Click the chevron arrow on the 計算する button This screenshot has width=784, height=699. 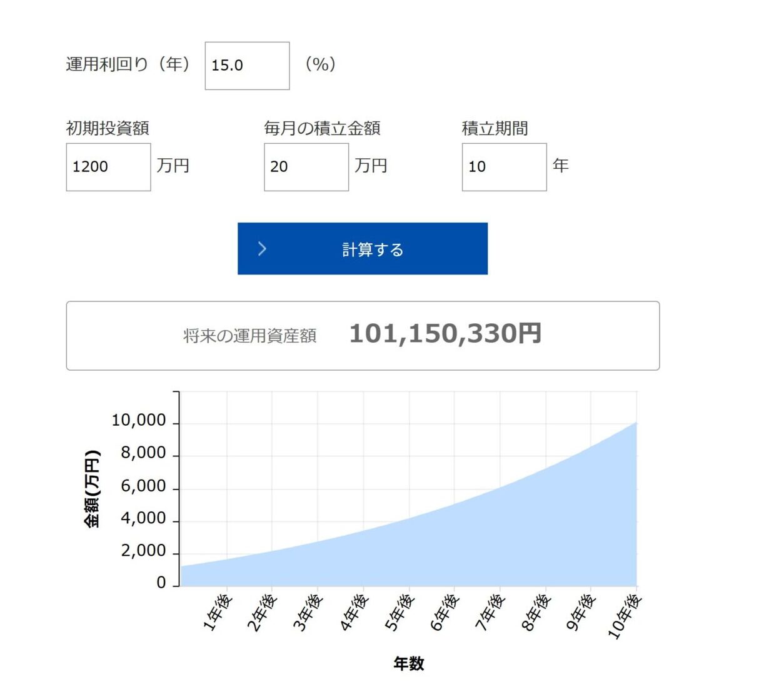262,249
